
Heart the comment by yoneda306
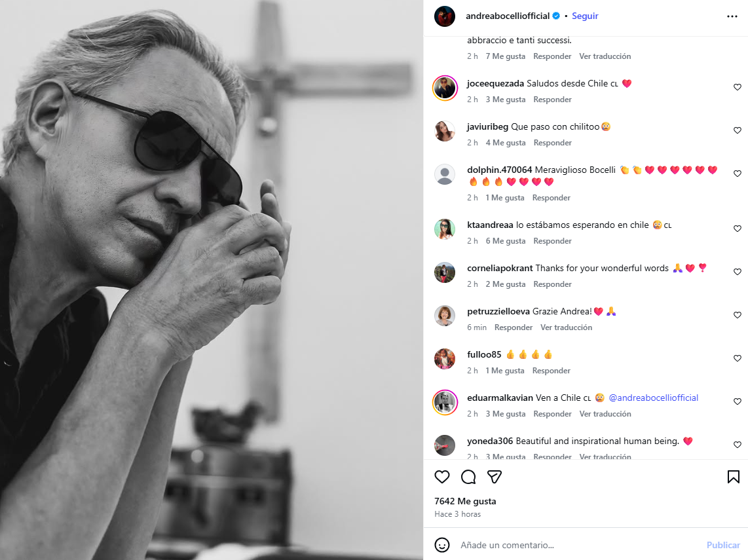tap(737, 445)
